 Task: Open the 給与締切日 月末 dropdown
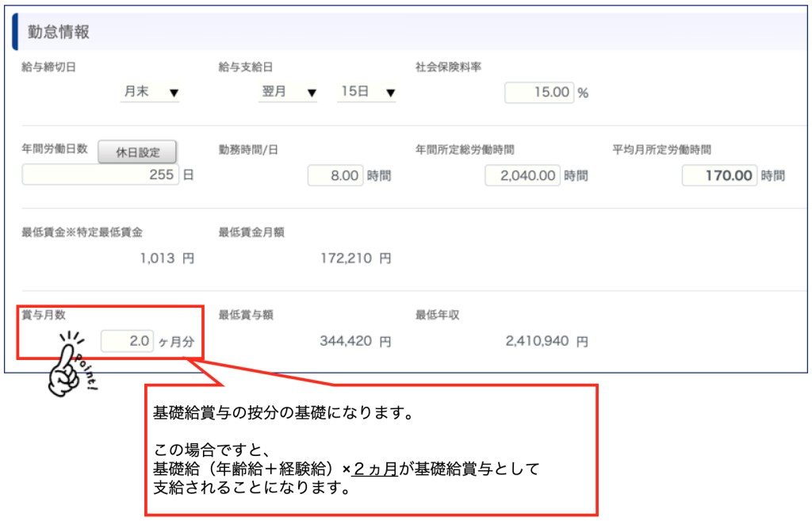[150, 93]
